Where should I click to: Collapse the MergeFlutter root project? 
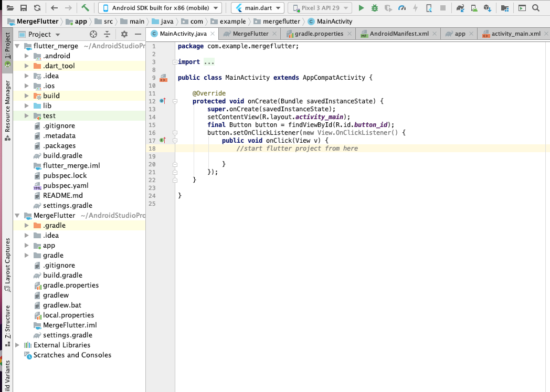(17, 215)
